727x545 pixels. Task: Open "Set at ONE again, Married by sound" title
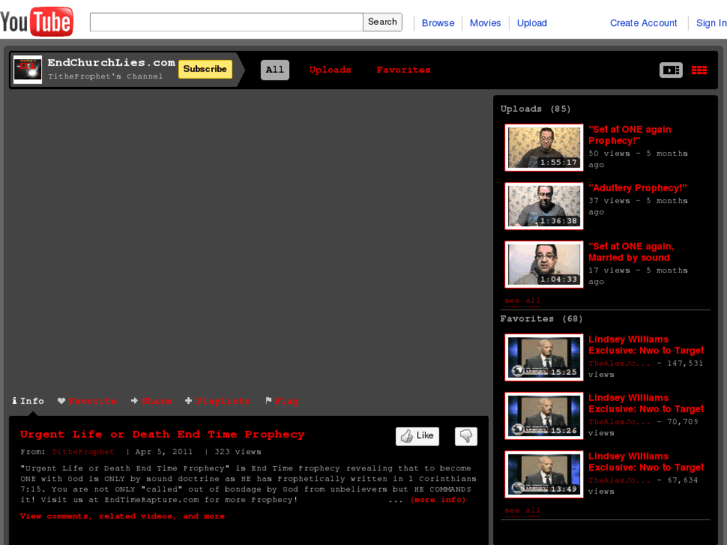click(631, 252)
